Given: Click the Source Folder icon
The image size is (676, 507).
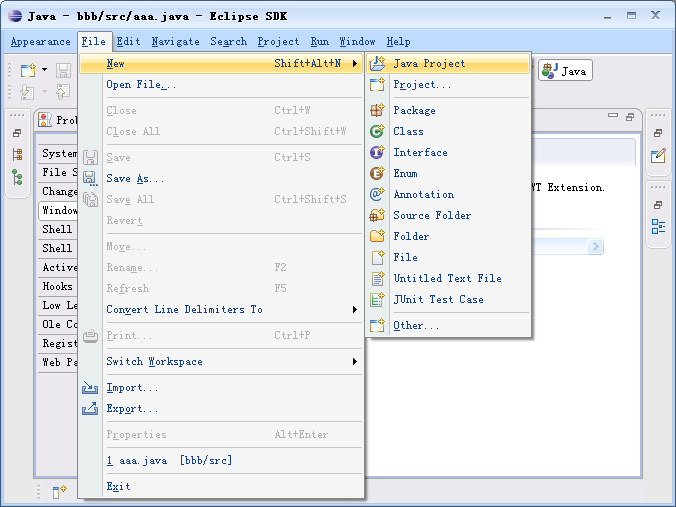Looking at the screenshot, I should 377,215.
